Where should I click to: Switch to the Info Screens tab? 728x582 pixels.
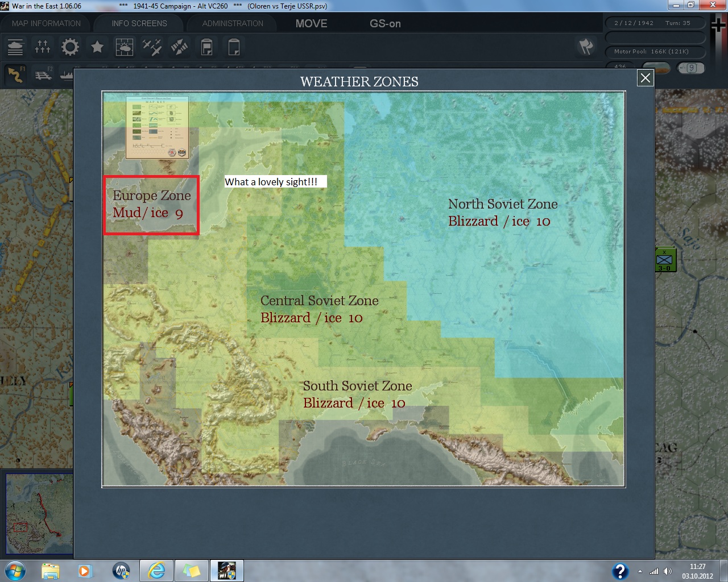pyautogui.click(x=139, y=23)
